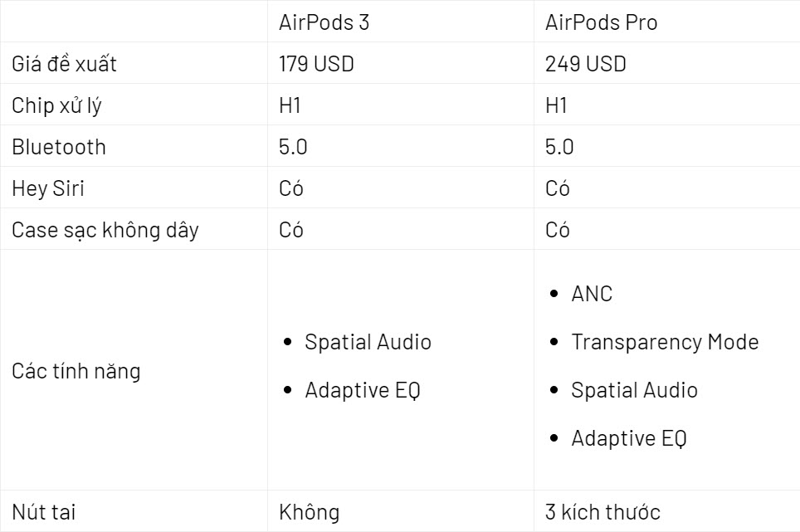800x532 pixels.
Task: Click the Chip xử lý row label
Action: pos(56,105)
